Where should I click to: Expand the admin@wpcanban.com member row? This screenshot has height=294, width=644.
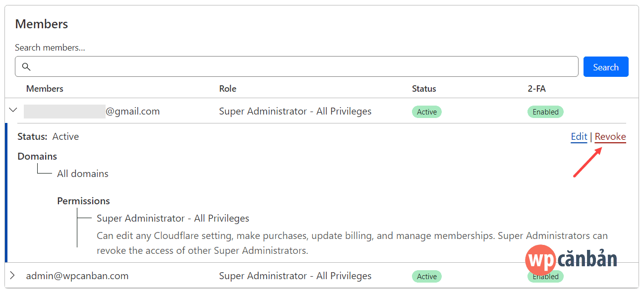point(13,275)
